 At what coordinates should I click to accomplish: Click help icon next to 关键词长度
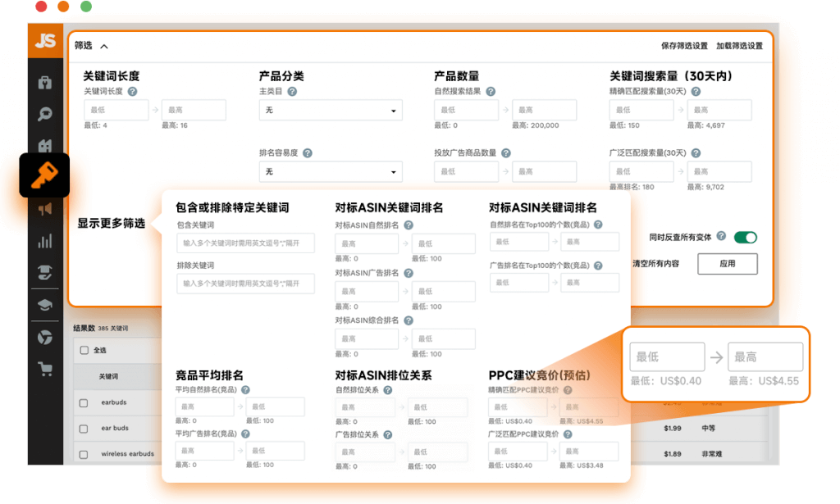point(132,92)
